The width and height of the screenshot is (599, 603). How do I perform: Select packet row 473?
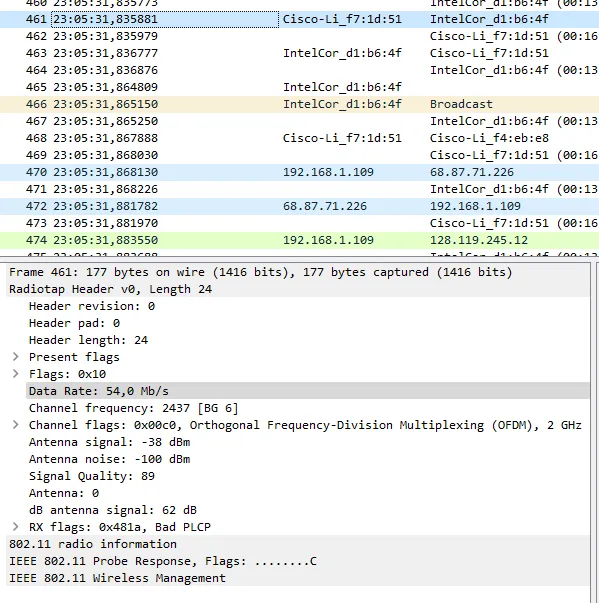[300, 223]
